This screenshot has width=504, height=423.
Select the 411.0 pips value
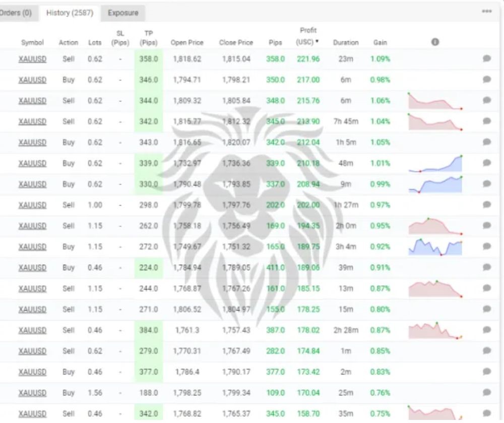276,268
